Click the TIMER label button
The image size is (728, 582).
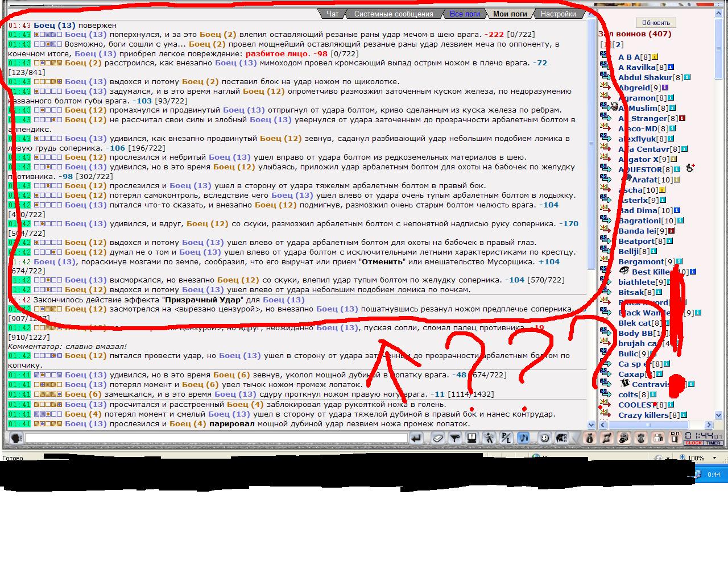714,443
